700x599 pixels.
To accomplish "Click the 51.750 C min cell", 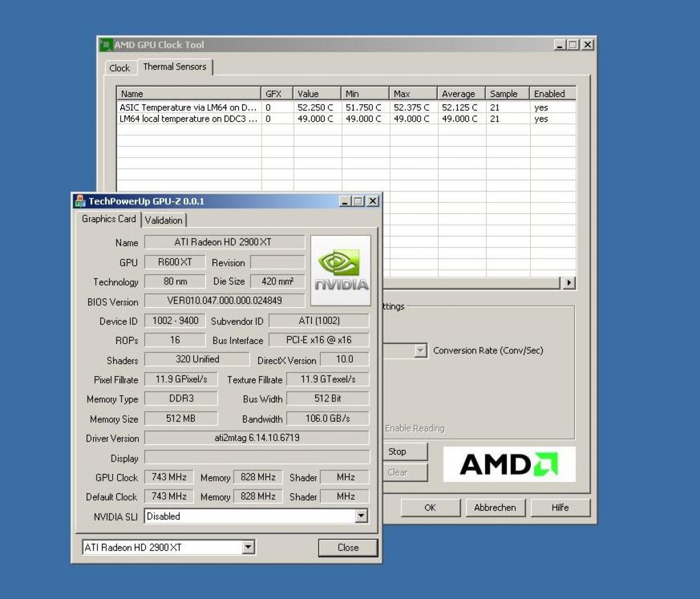I will (363, 108).
